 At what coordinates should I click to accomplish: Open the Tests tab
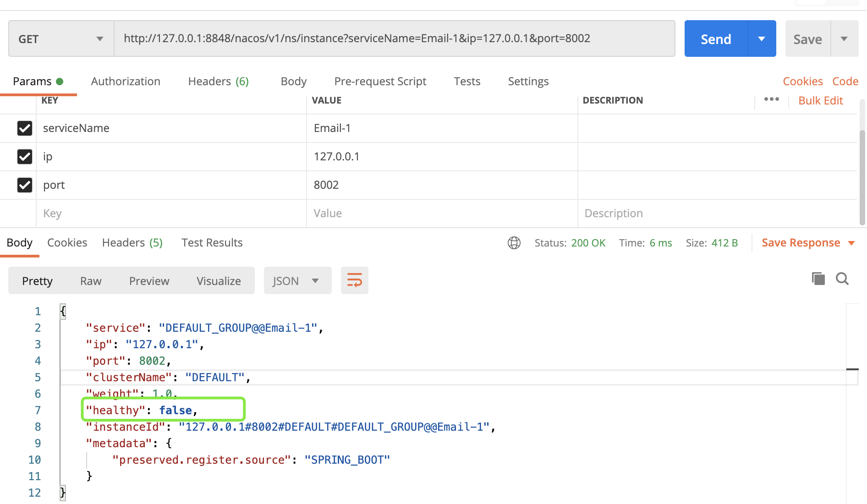[467, 82]
